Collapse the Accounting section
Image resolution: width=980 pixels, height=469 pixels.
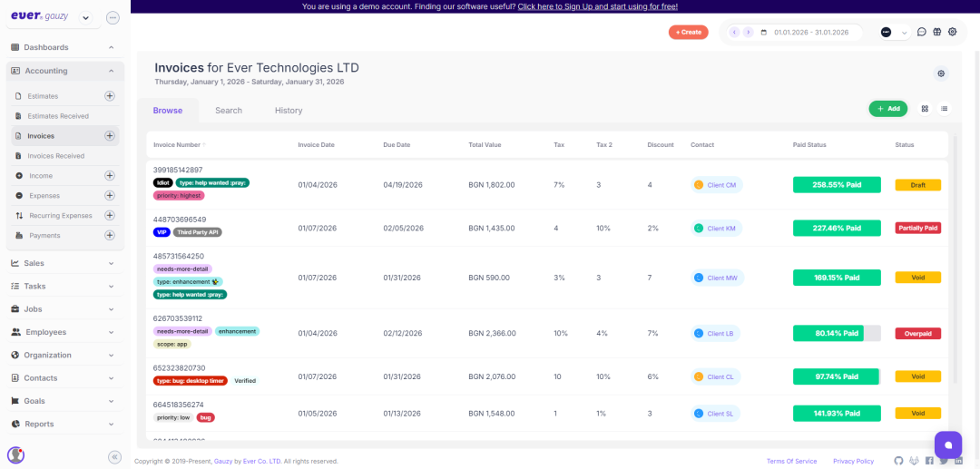pyautogui.click(x=110, y=71)
